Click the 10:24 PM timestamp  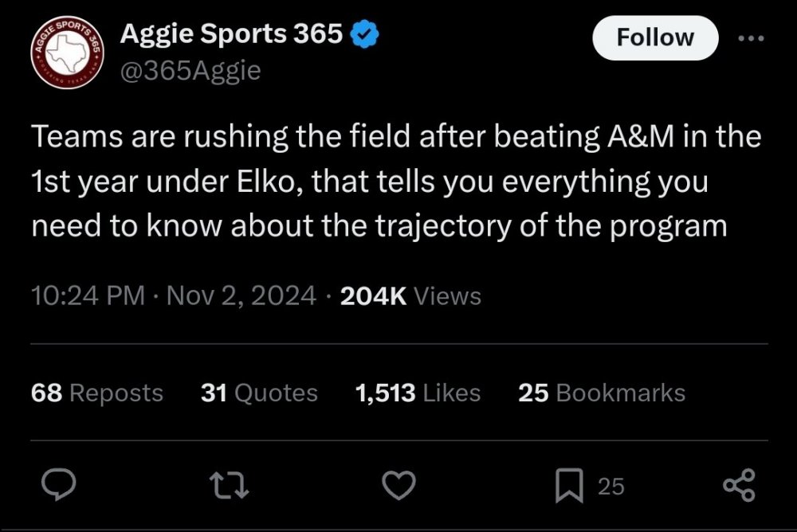click(x=88, y=296)
